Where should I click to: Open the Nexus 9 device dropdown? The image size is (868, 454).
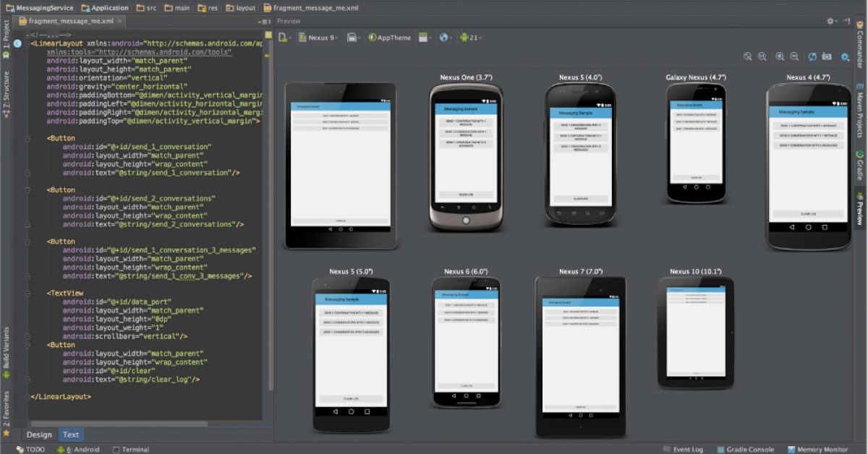318,38
